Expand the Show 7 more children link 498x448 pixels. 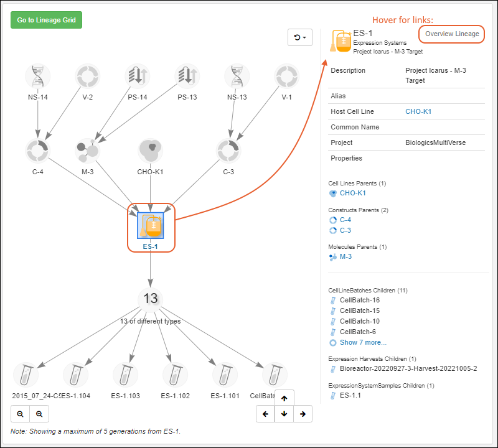(x=362, y=342)
